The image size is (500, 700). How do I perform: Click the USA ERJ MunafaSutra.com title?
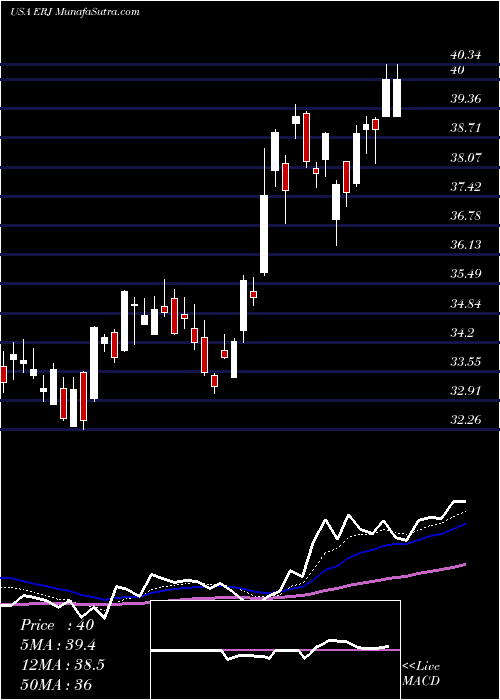coord(75,12)
